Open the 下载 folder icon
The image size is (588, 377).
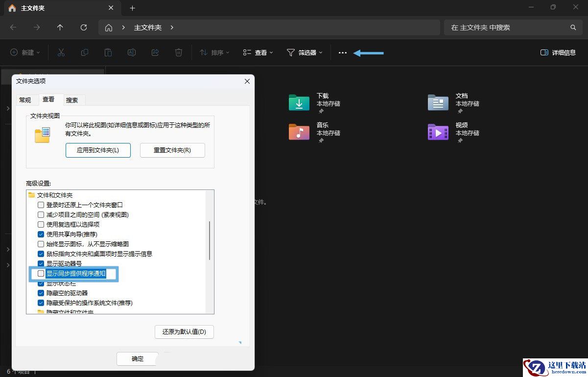(x=299, y=102)
